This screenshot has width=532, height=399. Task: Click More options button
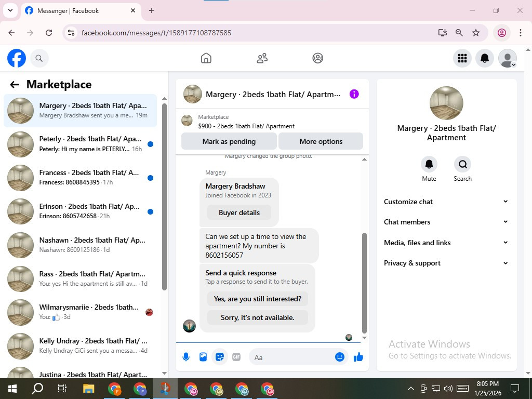[x=321, y=141]
